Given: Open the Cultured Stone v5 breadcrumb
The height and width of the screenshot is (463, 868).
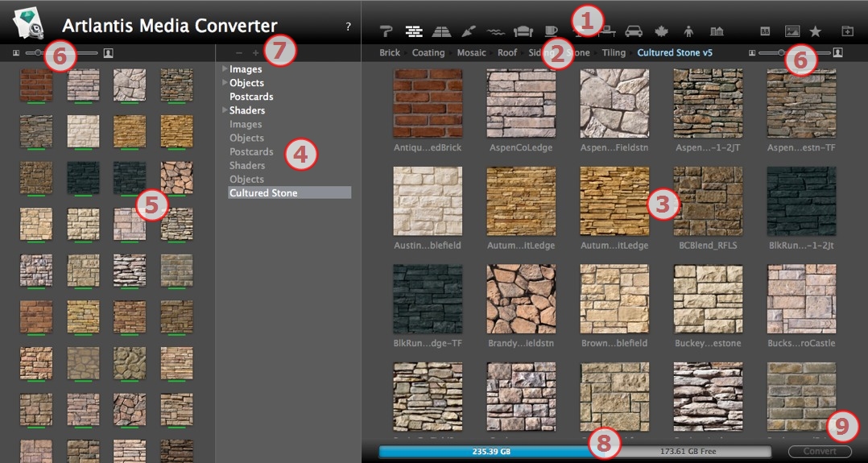Looking at the screenshot, I should 675,53.
